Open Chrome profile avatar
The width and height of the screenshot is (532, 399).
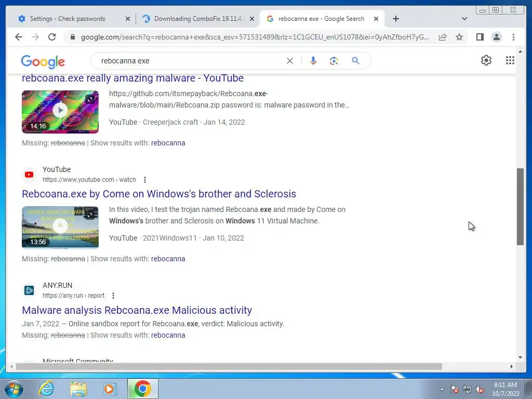coord(496,37)
